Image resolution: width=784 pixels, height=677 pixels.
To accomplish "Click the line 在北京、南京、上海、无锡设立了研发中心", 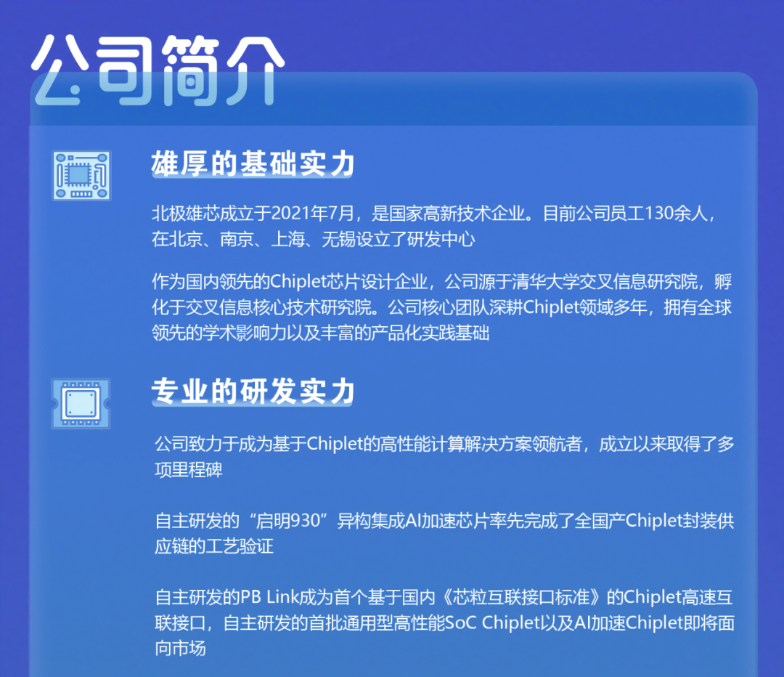I will [314, 240].
